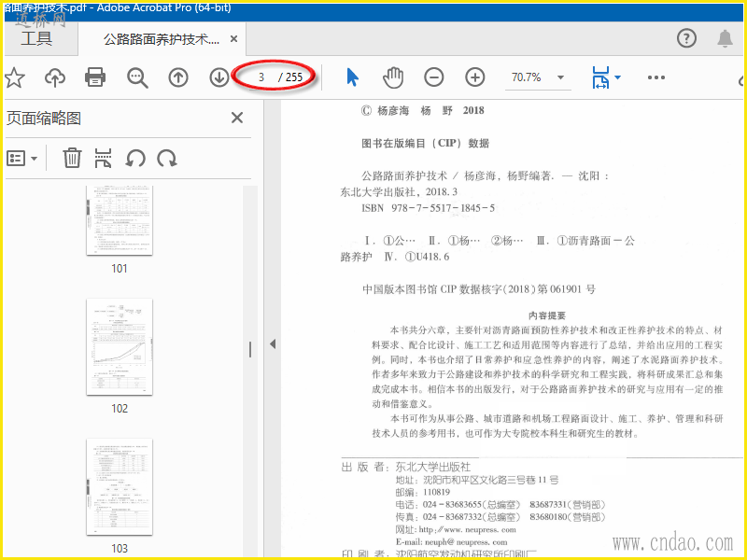Click the 70.7% zoom value field

[527, 77]
